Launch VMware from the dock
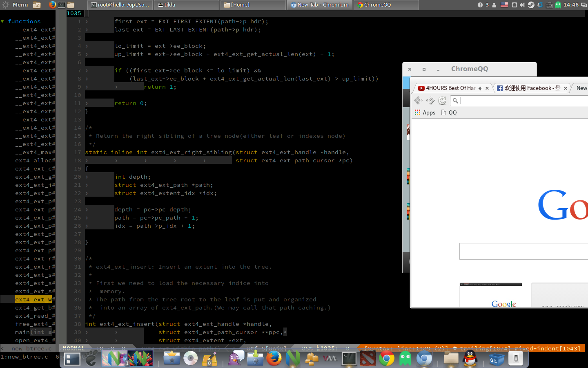Image resolution: width=588 pixels, height=368 pixels. [x=330, y=359]
